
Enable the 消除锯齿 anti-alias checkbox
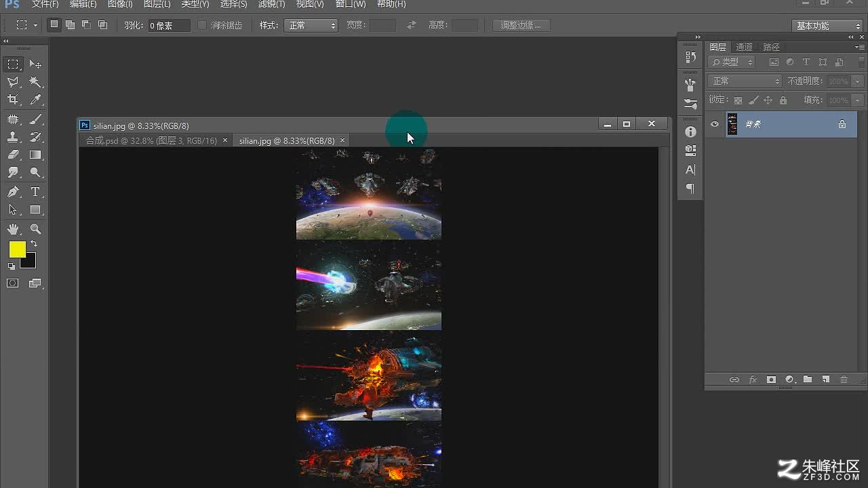(x=202, y=25)
